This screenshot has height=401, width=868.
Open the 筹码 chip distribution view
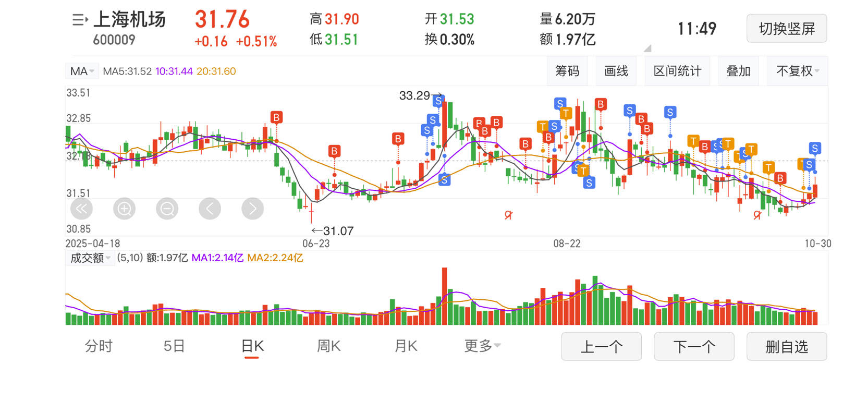click(567, 71)
